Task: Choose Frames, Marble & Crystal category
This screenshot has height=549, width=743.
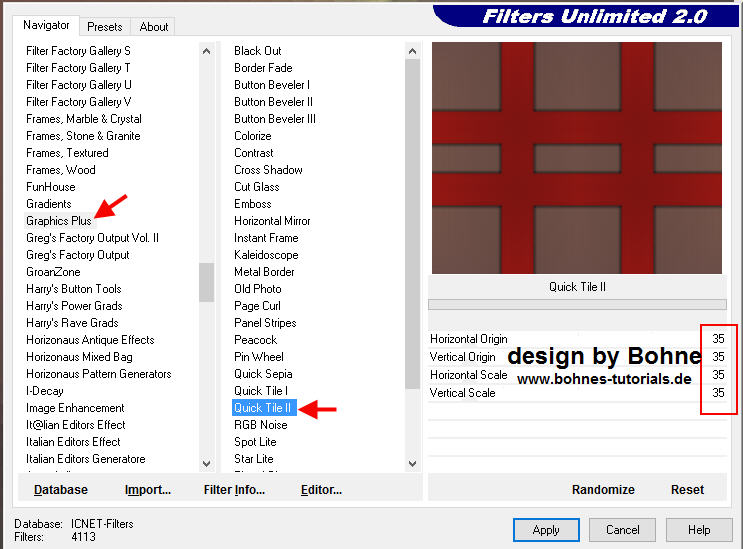Action: [x=84, y=119]
